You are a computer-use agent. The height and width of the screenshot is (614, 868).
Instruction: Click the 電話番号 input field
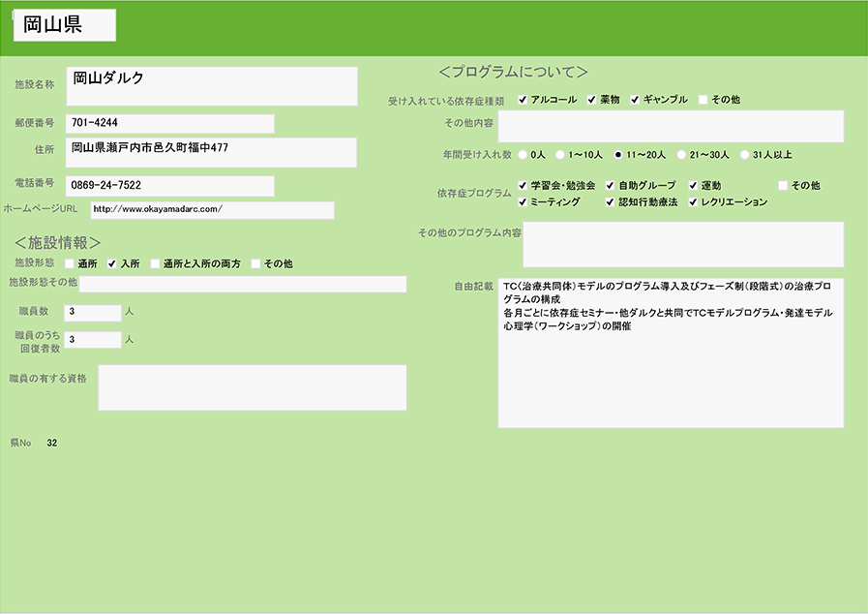tap(169, 185)
